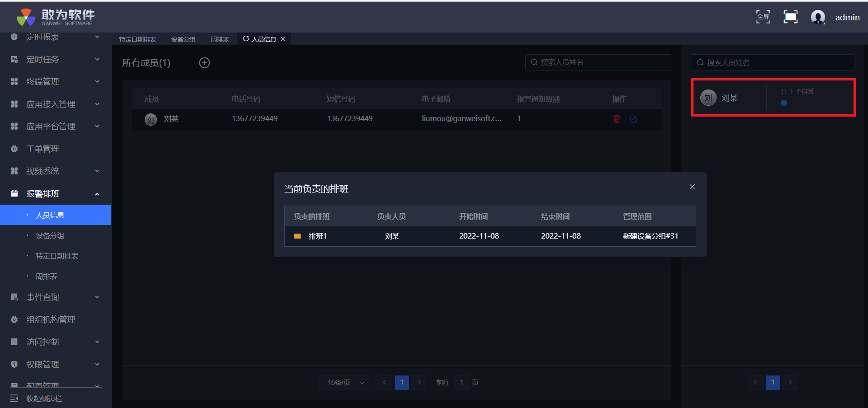Open 人员信息 in the sidebar
The height and width of the screenshot is (408, 868).
pos(56,215)
